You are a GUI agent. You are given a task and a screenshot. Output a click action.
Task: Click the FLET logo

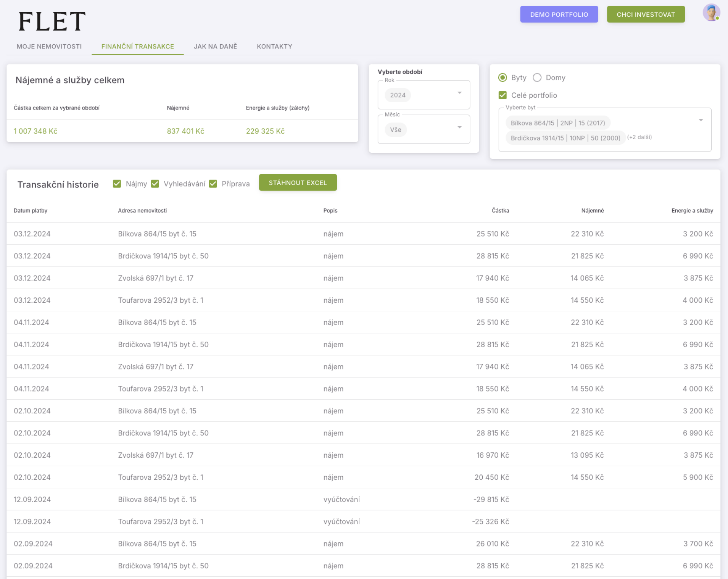pos(52,21)
